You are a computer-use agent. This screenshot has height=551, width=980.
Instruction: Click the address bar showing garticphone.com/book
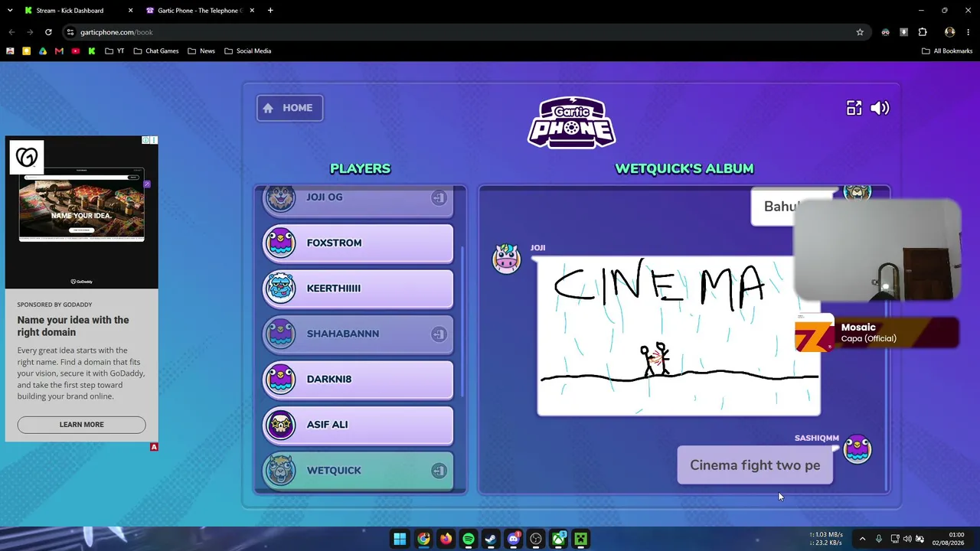[465, 32]
